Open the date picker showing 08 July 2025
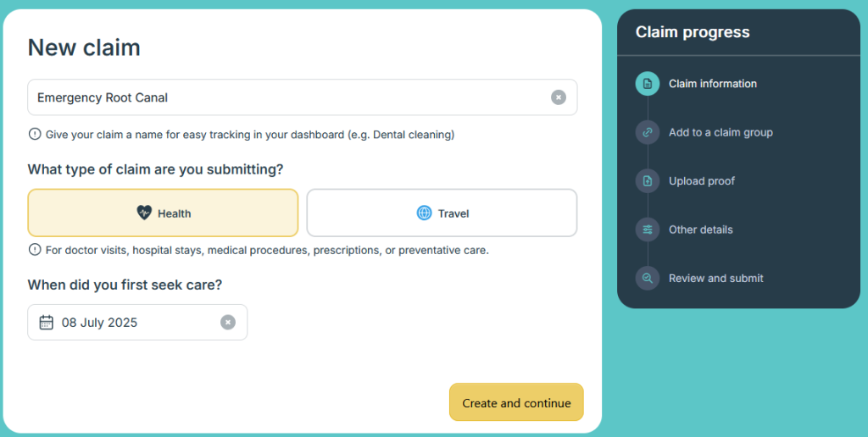Viewport: 868px width, 437px height. pos(127,322)
